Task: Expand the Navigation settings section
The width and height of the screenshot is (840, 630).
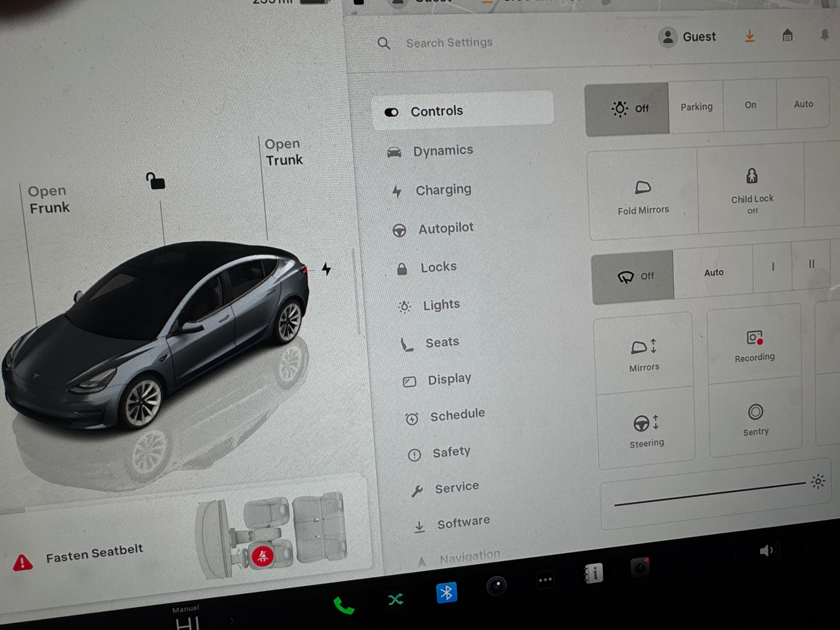Action: (469, 554)
